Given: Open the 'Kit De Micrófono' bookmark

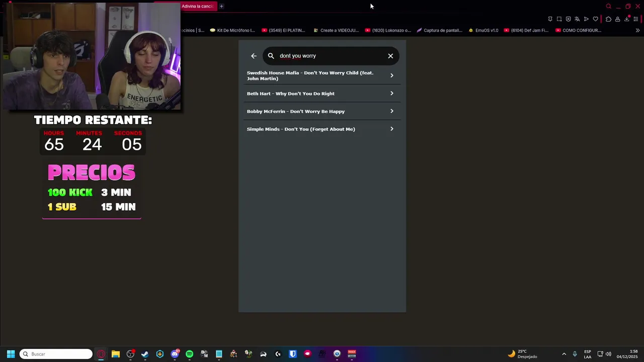Looking at the screenshot, I should pos(232,30).
